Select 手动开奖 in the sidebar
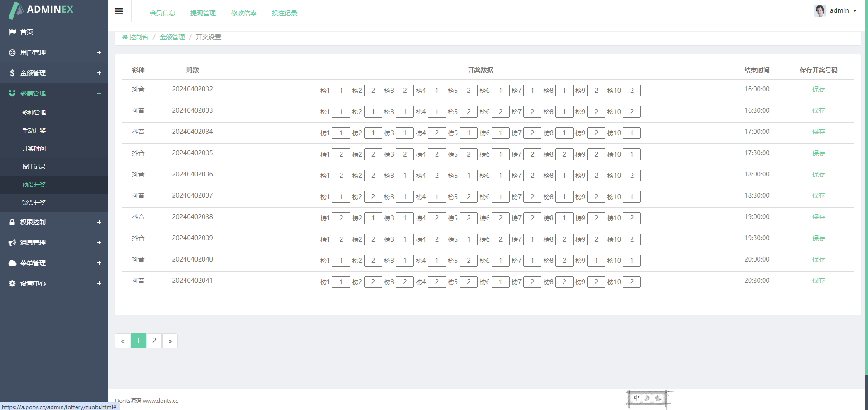Viewport: 868px width, 410px height. tap(34, 130)
